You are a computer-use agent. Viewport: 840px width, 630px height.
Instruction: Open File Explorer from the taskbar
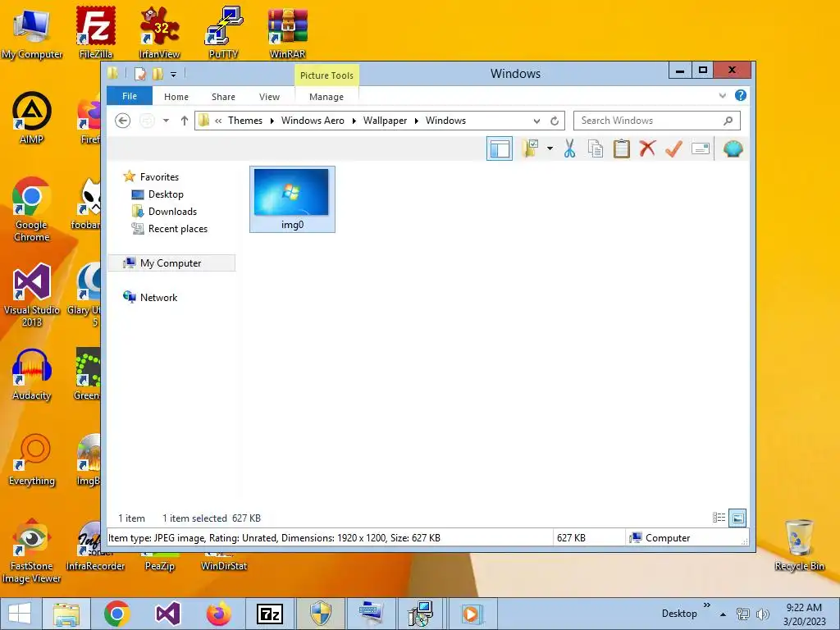coord(66,614)
